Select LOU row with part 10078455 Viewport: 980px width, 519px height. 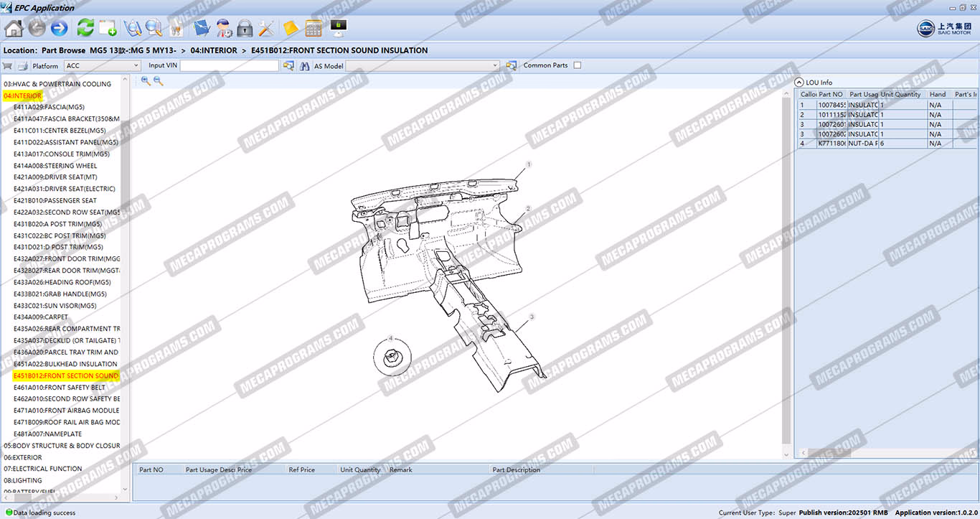(x=887, y=105)
